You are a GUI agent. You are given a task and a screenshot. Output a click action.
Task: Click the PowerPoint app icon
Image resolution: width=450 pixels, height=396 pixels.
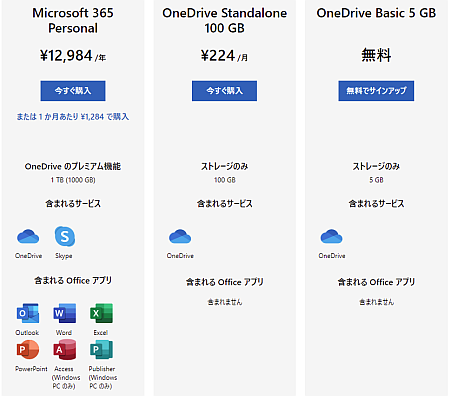[x=28, y=349]
